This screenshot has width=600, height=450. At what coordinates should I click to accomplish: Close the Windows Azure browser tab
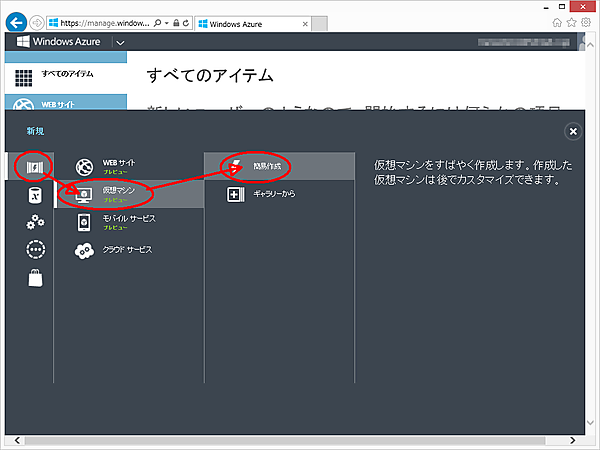[305, 24]
